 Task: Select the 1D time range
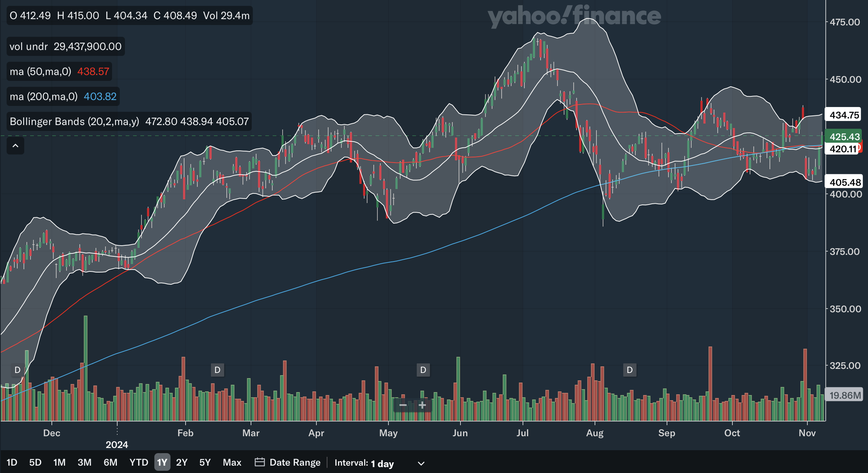[12, 462]
